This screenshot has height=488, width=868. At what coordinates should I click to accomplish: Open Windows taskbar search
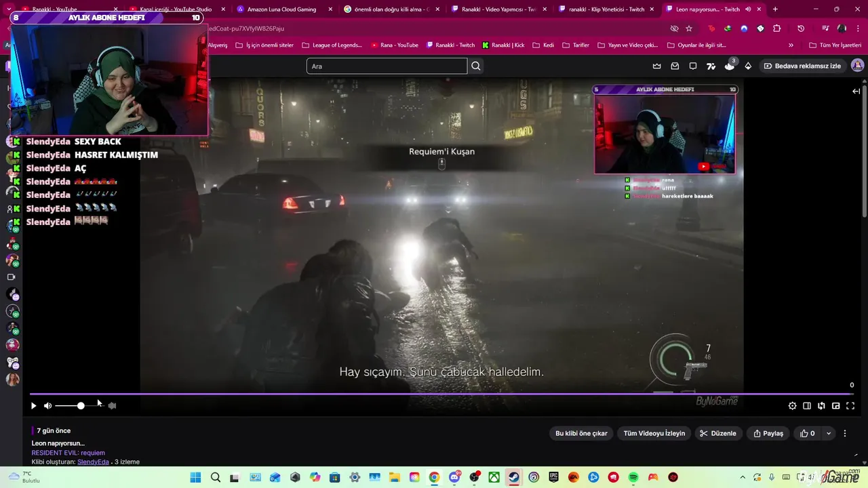pyautogui.click(x=216, y=477)
